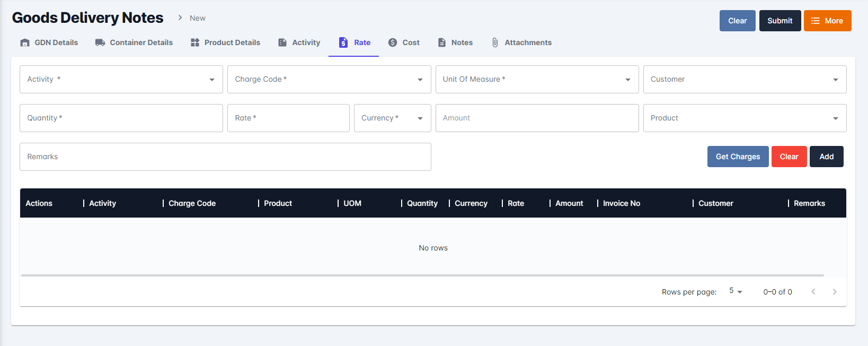
Task: Click the Container Details truck icon
Action: coord(100,42)
